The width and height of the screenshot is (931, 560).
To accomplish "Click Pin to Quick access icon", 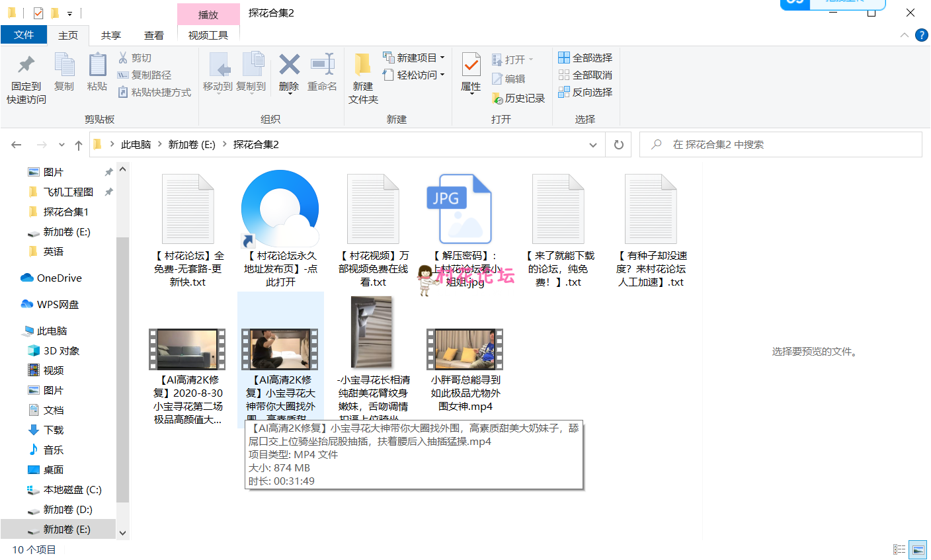I will pos(26,65).
